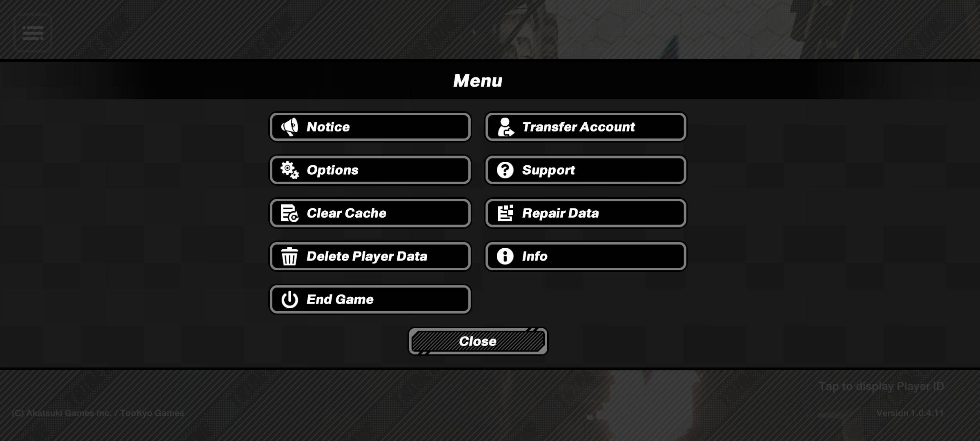Click the Notice megaphone icon
This screenshot has width=980, height=441.
pyautogui.click(x=290, y=127)
